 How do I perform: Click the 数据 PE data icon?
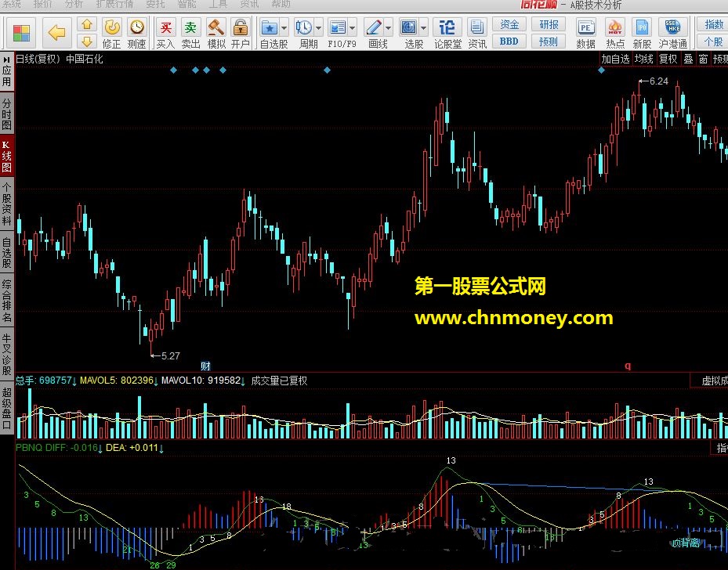click(586, 27)
